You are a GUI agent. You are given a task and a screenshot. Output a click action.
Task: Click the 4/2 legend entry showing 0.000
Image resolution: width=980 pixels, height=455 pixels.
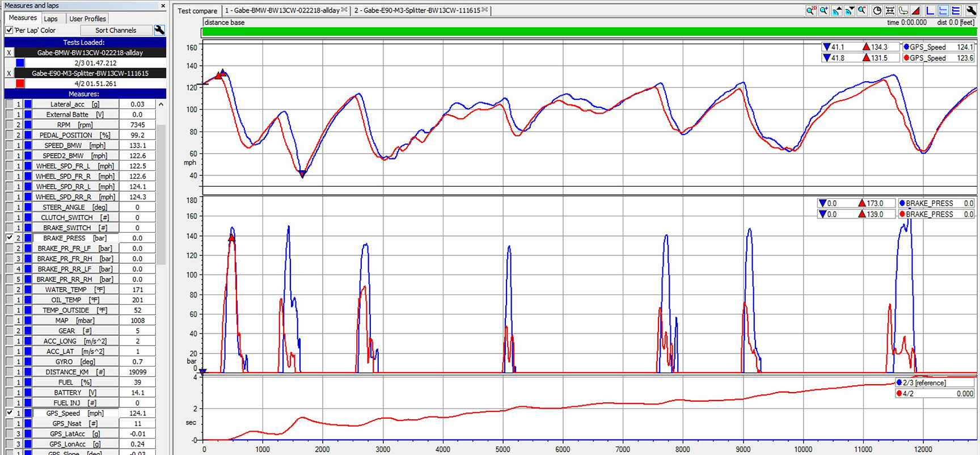pos(935,394)
